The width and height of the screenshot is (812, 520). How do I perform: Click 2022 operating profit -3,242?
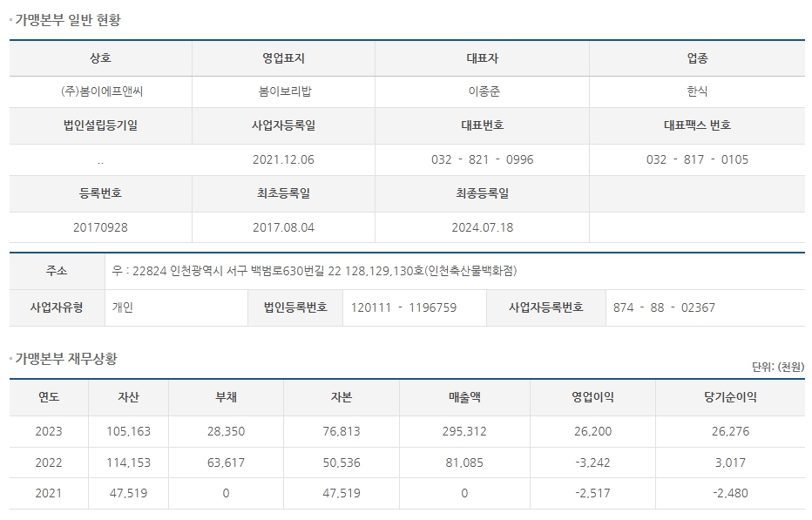pyautogui.click(x=593, y=463)
